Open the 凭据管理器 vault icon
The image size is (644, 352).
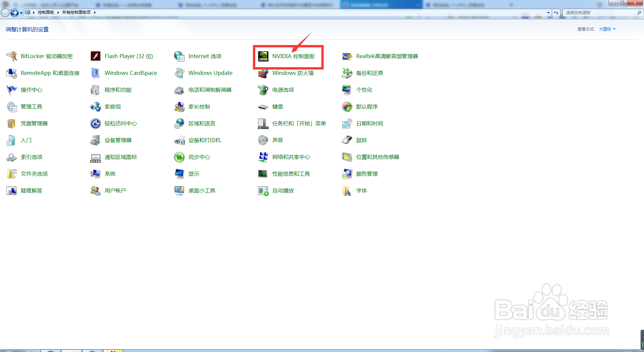12,123
